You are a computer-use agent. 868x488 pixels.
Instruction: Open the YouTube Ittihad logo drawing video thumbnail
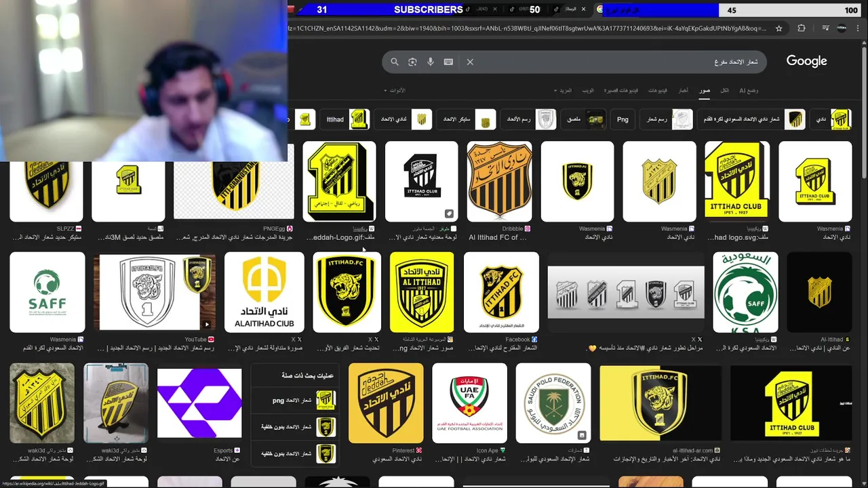(155, 292)
